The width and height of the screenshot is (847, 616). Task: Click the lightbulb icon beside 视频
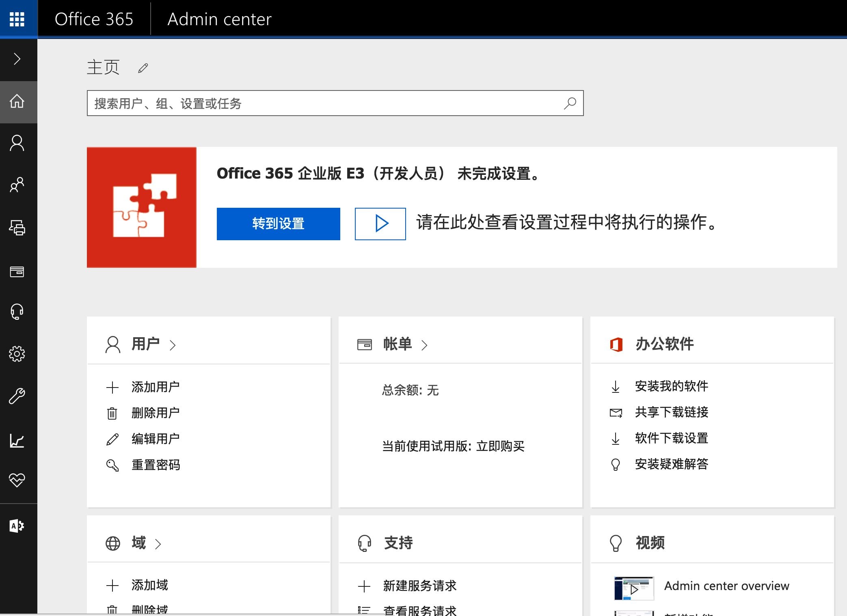[616, 544]
